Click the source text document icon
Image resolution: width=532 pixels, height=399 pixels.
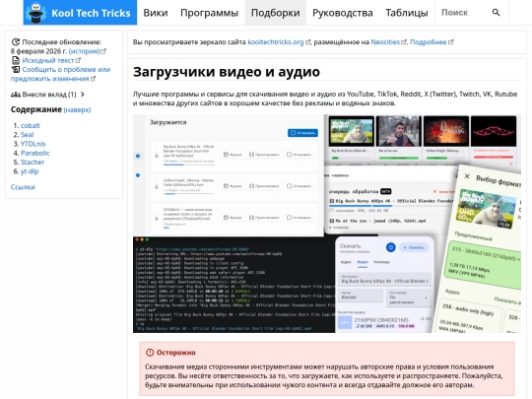coord(16,60)
